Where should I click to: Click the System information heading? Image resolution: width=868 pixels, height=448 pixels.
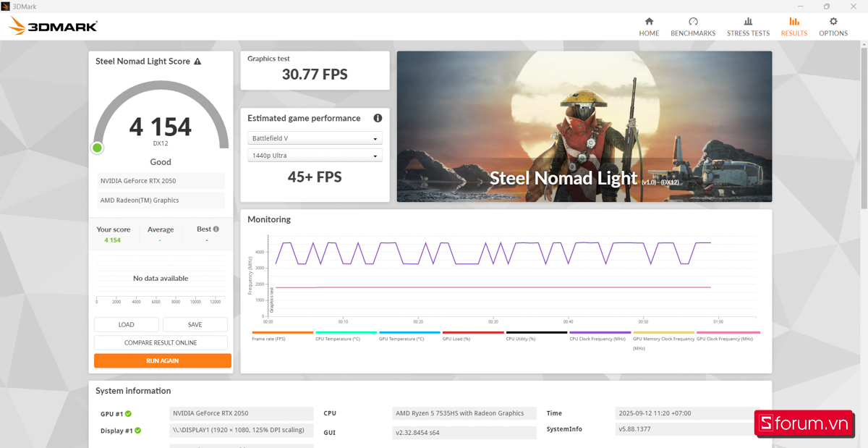[x=133, y=391]
